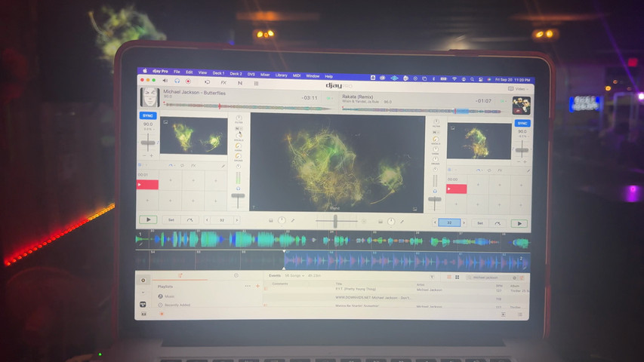
Task: Click Deck 1 Set cue button
Action: (171, 220)
